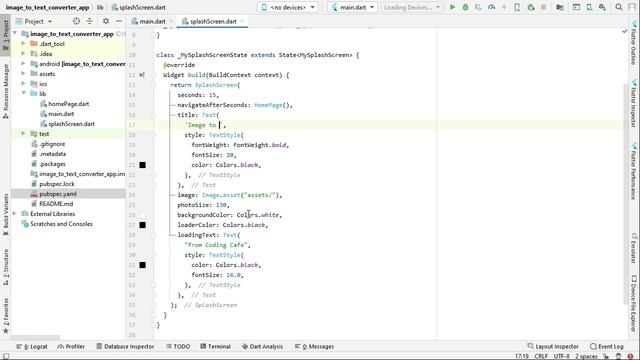
Task: Open the TODO tool tab
Action: point(178,346)
